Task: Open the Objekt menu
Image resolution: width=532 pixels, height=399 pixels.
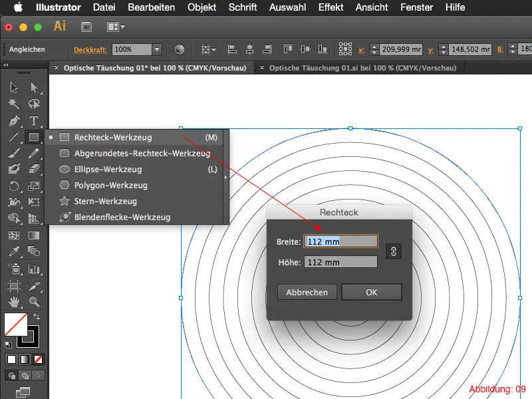Action: pos(202,7)
